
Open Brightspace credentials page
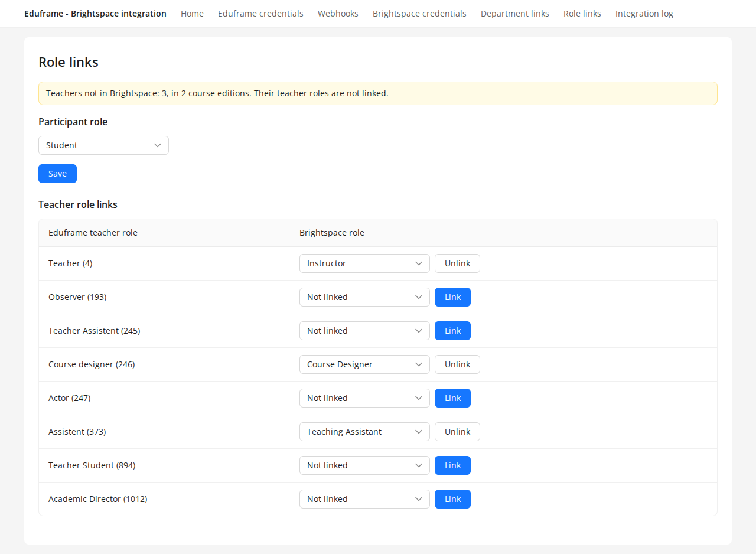coord(419,14)
